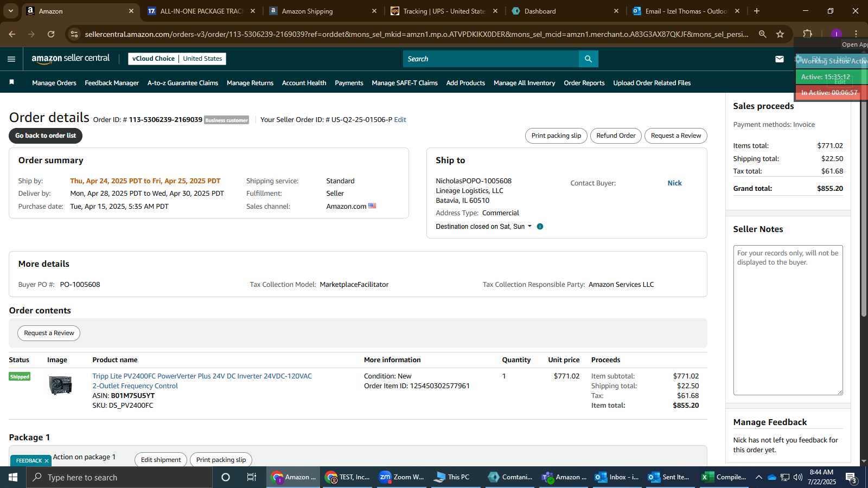Open Zoom Workplace from taskbar
Screen dimensions: 868x488
[x=401, y=477]
